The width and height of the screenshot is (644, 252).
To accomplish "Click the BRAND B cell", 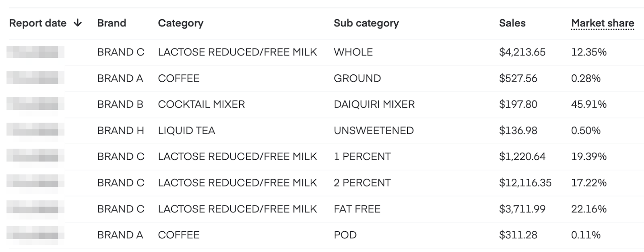I will click(x=120, y=104).
